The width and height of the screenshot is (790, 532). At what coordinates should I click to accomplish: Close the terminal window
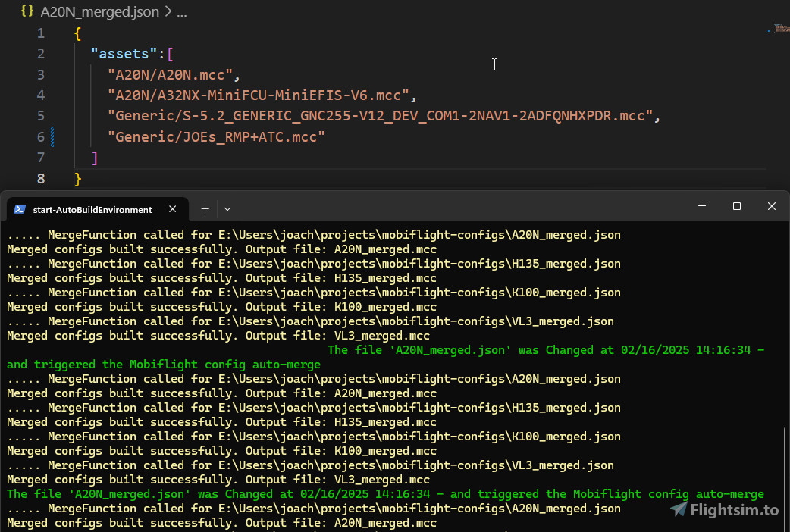point(771,206)
